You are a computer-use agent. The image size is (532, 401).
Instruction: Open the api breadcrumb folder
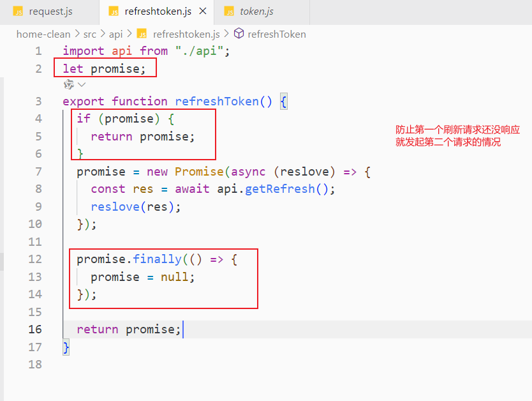[115, 34]
